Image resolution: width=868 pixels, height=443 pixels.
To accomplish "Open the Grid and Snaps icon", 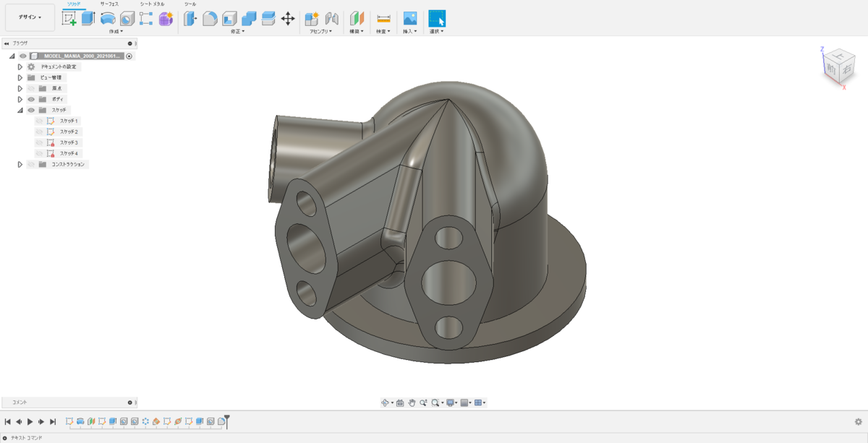I will coord(464,403).
